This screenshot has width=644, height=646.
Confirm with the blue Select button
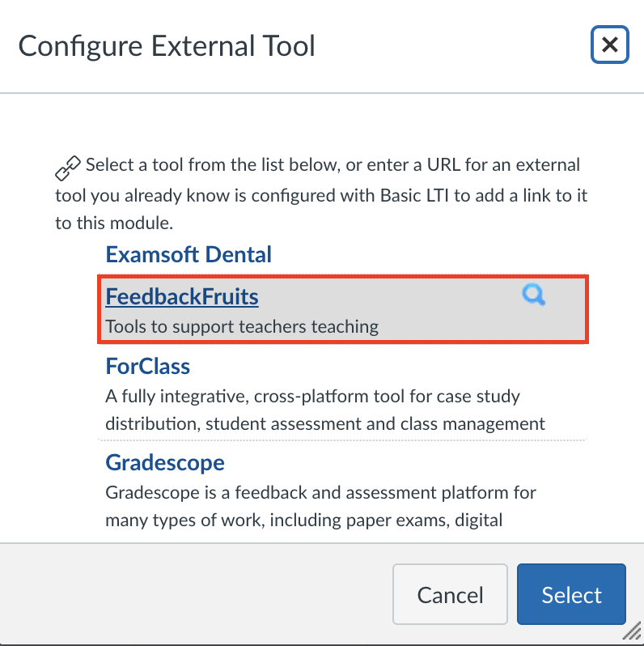pyautogui.click(x=571, y=596)
